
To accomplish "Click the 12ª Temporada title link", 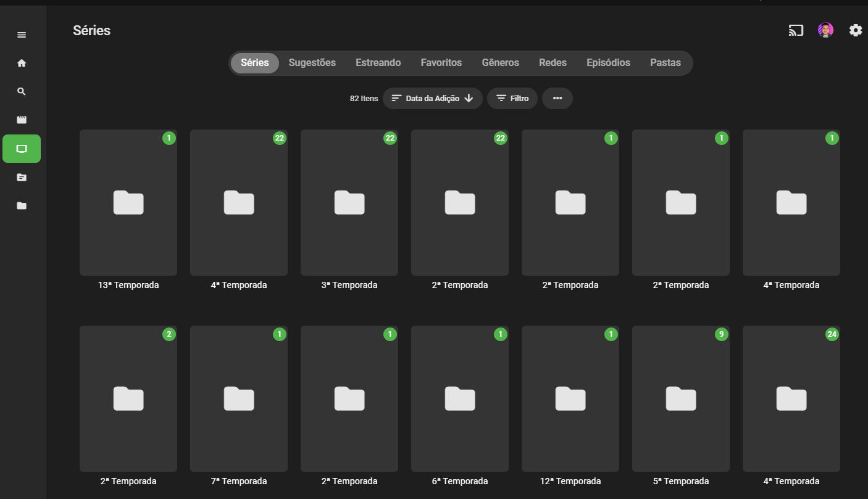I will pos(570,481).
